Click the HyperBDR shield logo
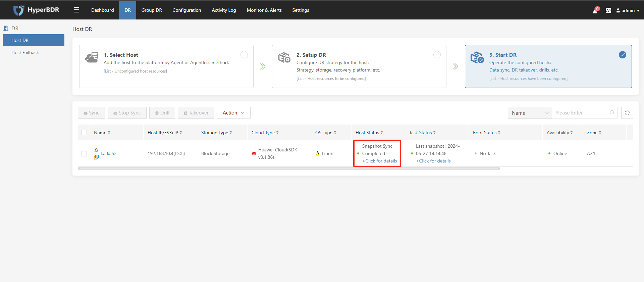Viewport: 644px width, 282px height. (x=19, y=10)
